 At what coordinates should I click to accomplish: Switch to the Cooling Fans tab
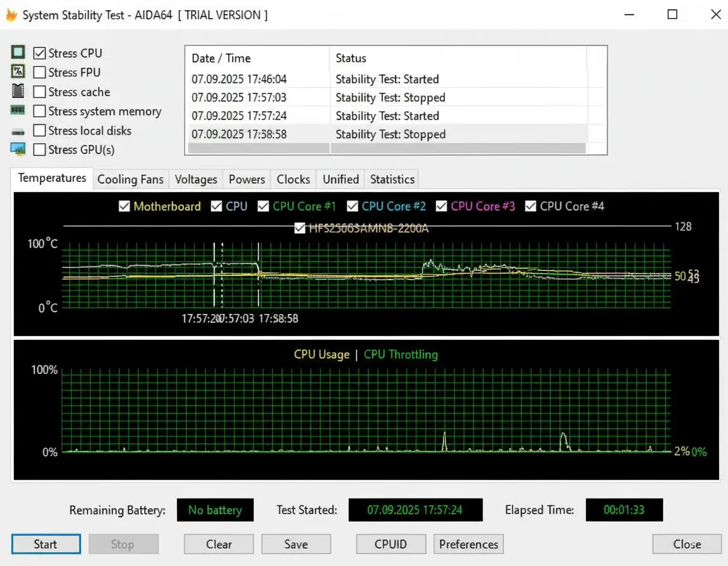coord(130,179)
